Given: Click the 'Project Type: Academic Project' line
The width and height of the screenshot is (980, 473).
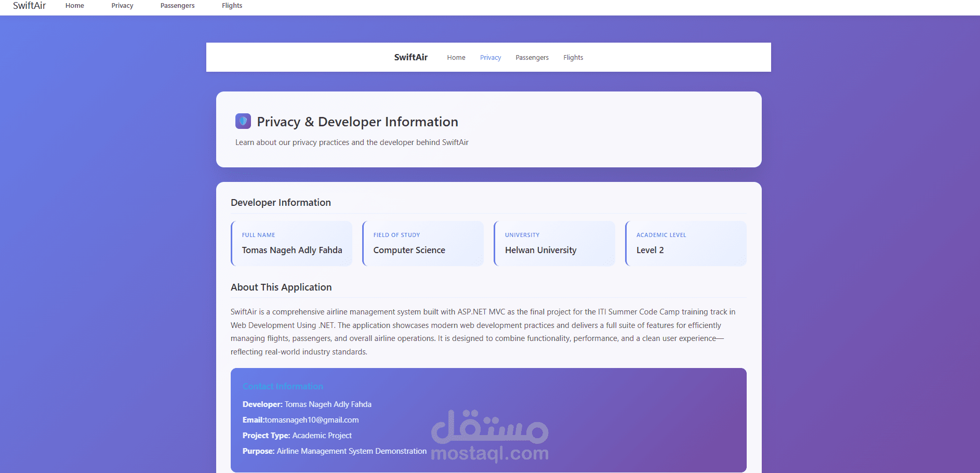Looking at the screenshot, I should point(297,436).
